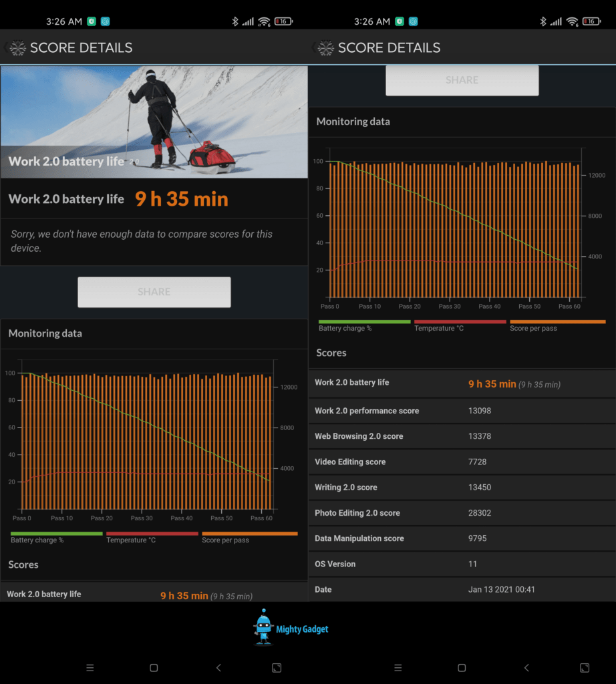This screenshot has width=616, height=684.
Task: Tap the Web Browsing 2.0 score row
Action: tap(462, 436)
